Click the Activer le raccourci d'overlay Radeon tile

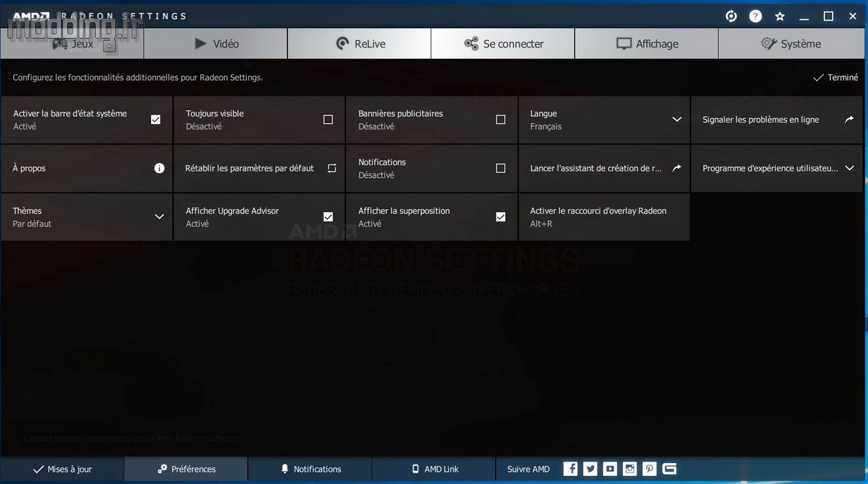pos(604,217)
